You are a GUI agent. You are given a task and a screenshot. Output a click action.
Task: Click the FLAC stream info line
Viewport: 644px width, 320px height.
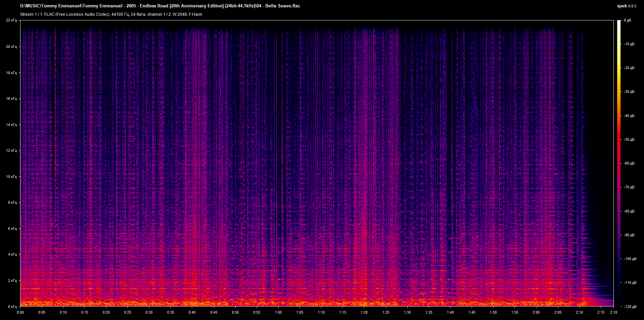pos(111,14)
